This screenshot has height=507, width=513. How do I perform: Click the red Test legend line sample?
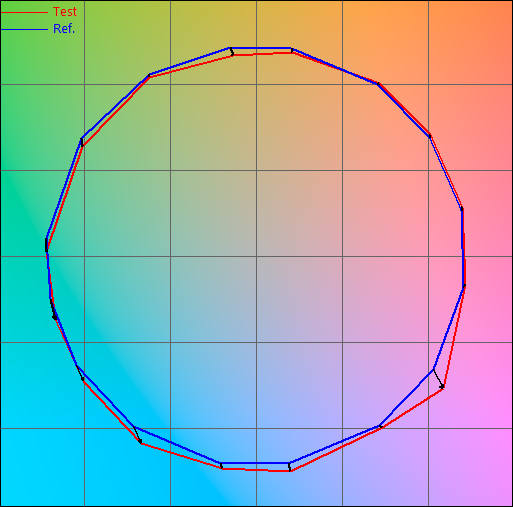coord(24,13)
